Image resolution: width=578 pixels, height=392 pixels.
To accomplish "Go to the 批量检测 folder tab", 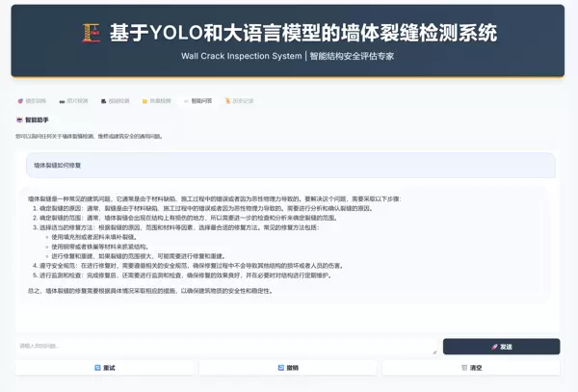I will 158,100.
